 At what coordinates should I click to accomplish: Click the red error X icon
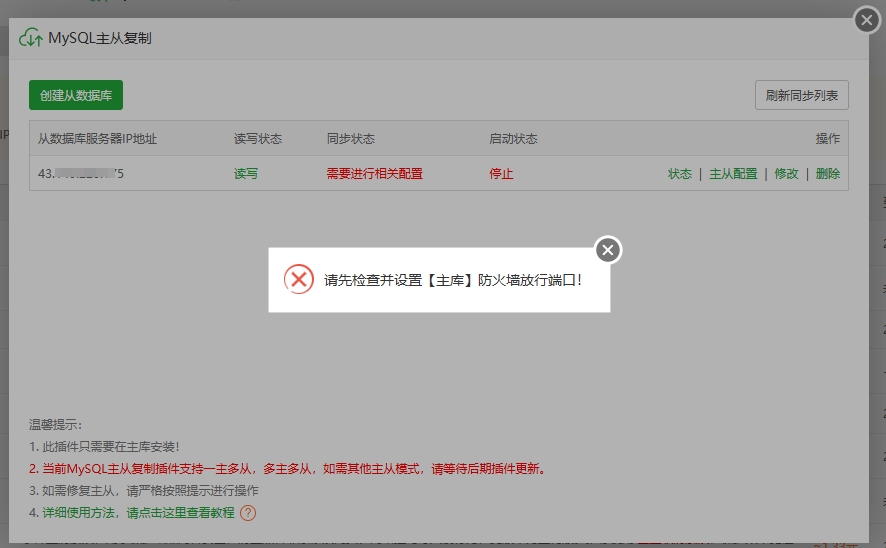tap(299, 279)
